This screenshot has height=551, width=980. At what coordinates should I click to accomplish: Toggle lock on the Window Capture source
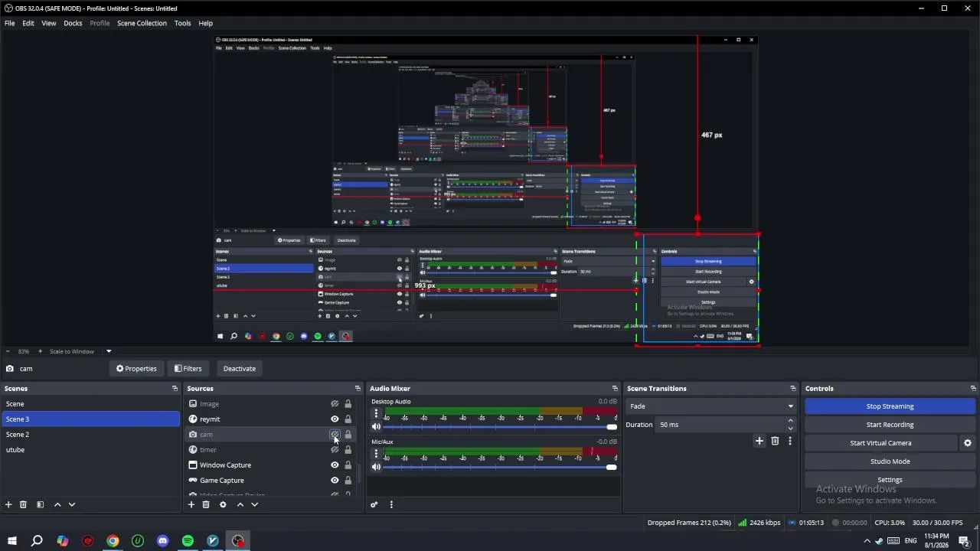(348, 465)
